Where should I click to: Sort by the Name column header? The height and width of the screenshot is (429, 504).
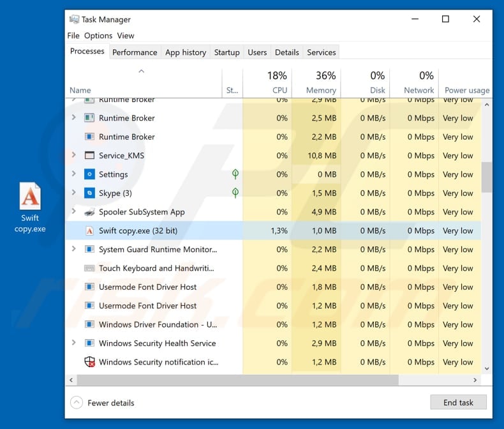144,83
